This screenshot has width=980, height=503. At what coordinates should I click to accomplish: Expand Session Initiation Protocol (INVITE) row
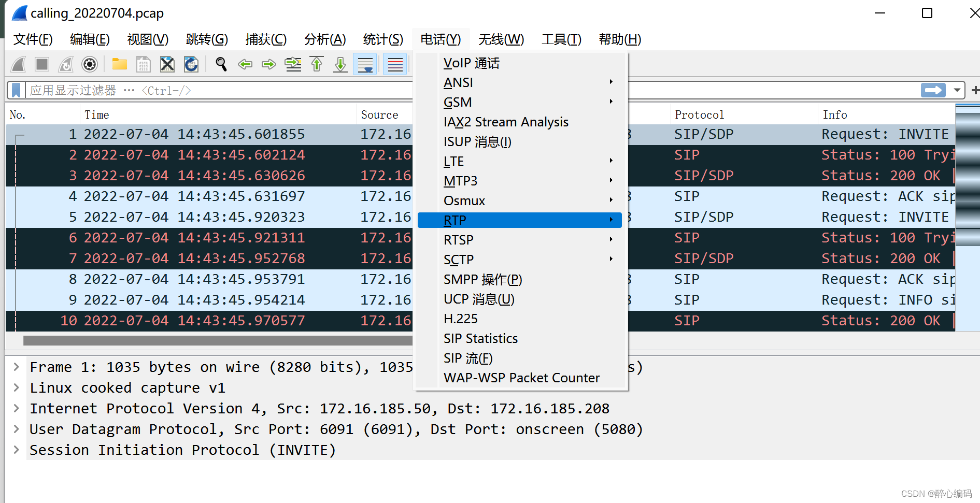tap(17, 450)
